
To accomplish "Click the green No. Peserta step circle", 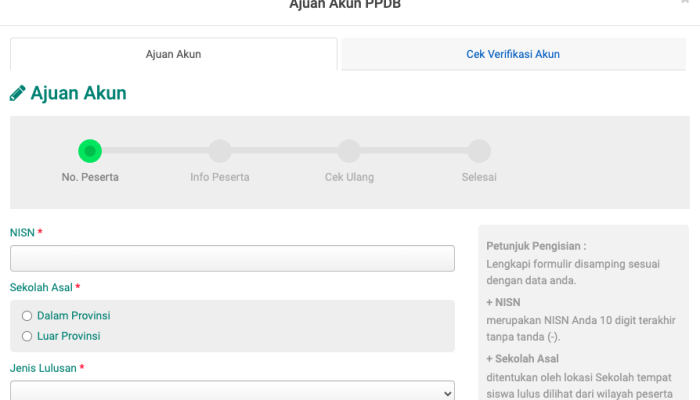I will point(90,151).
